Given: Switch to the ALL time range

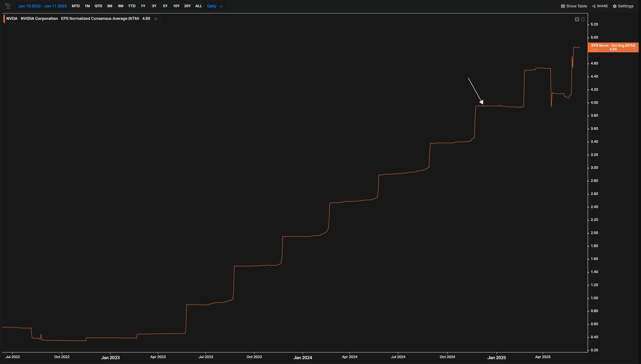Looking at the screenshot, I should coord(198,6).
